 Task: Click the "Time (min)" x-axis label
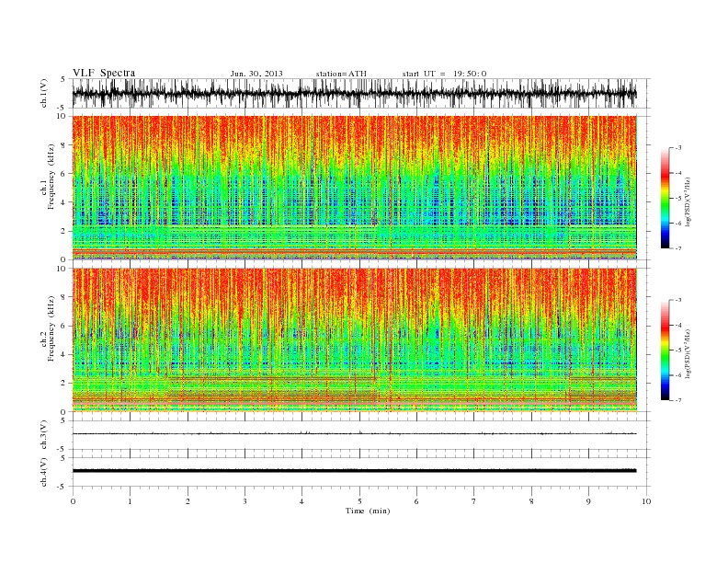(x=368, y=511)
